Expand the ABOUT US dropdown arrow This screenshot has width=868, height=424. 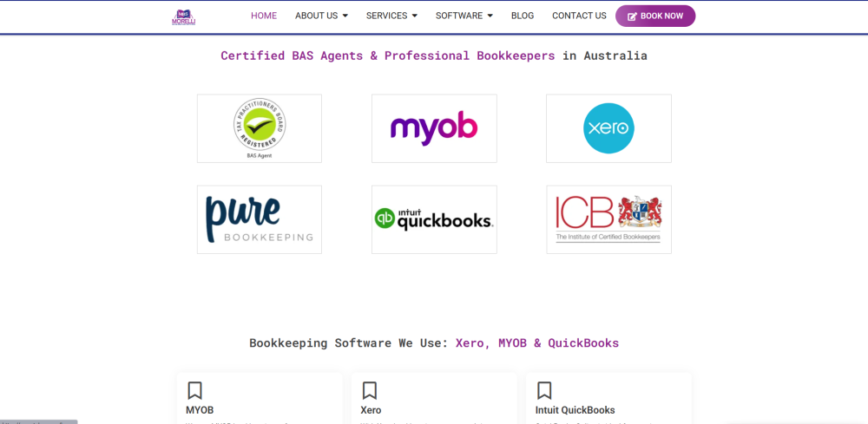[345, 16]
